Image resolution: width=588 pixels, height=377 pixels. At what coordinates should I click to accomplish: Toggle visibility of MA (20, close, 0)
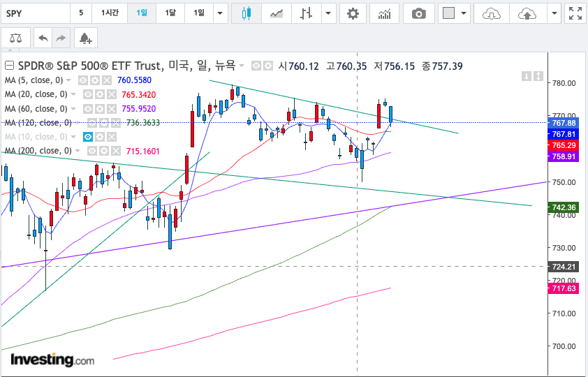pyautogui.click(x=87, y=94)
